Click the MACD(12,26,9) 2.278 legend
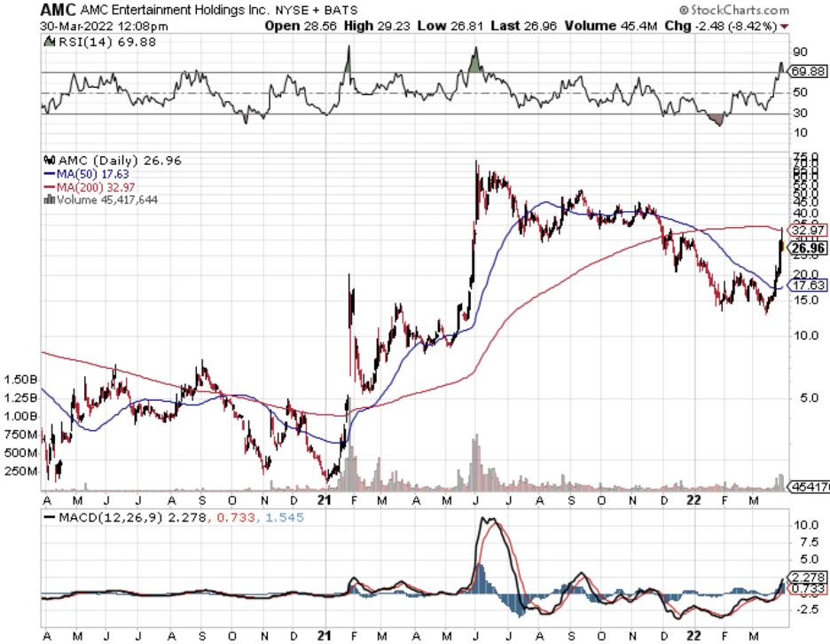 125,517
